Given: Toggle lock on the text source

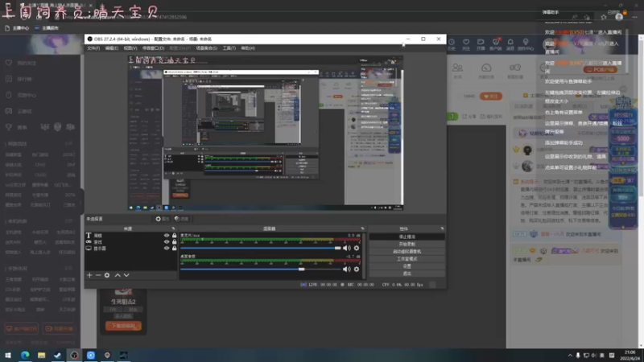Looking at the screenshot, I should coord(174,236).
